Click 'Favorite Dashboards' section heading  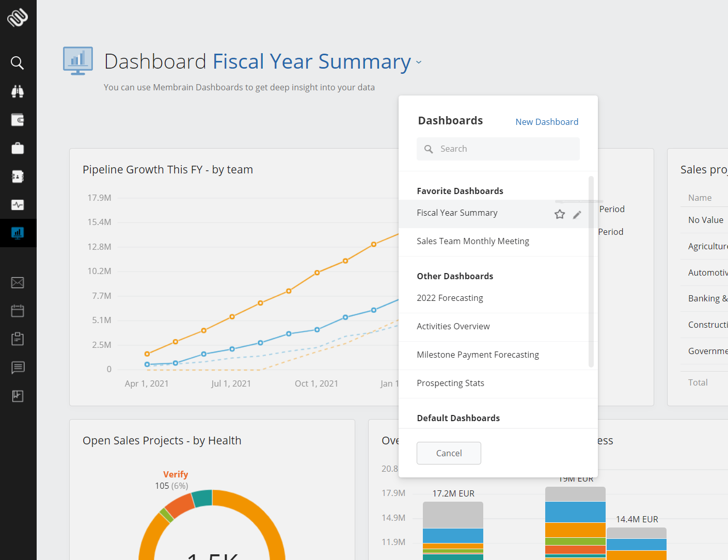[x=460, y=191]
